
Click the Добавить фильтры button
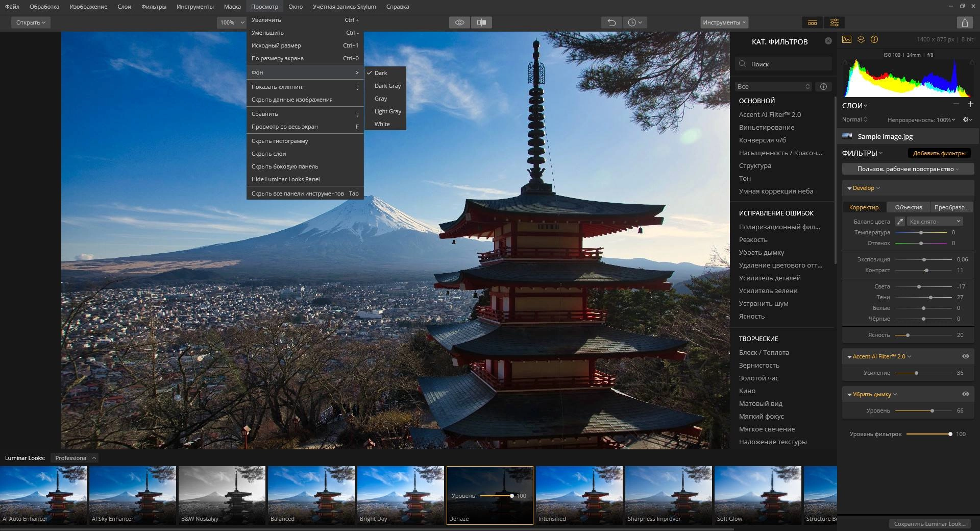(939, 153)
